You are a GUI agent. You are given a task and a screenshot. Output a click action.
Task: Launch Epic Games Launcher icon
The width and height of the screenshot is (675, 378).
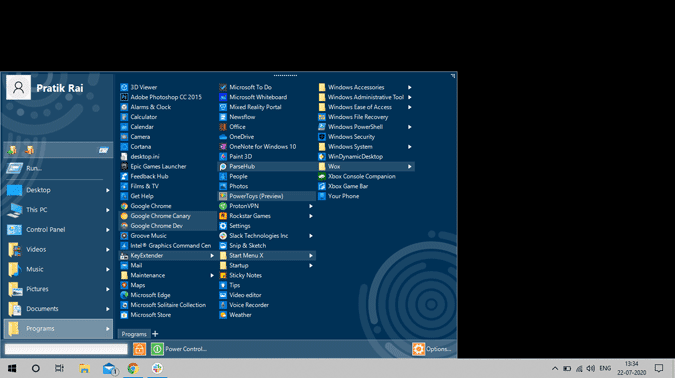pyautogui.click(x=124, y=167)
